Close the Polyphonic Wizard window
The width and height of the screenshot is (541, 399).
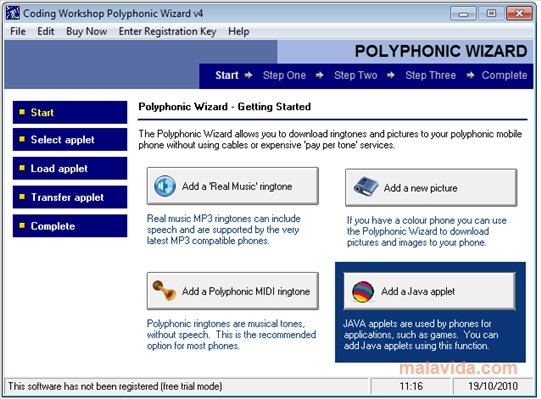[x=519, y=13]
